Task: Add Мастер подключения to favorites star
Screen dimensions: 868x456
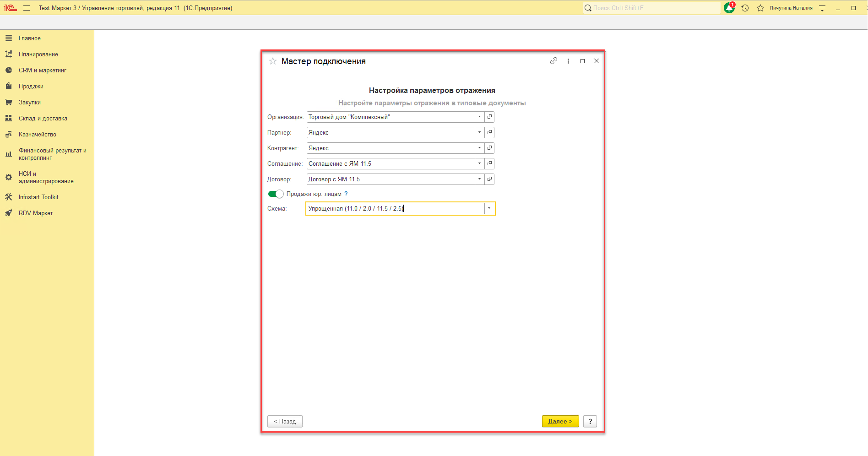Action: click(273, 61)
